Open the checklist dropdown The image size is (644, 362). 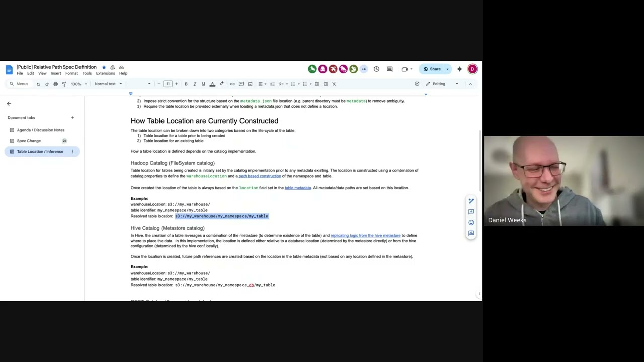[x=283, y=84]
